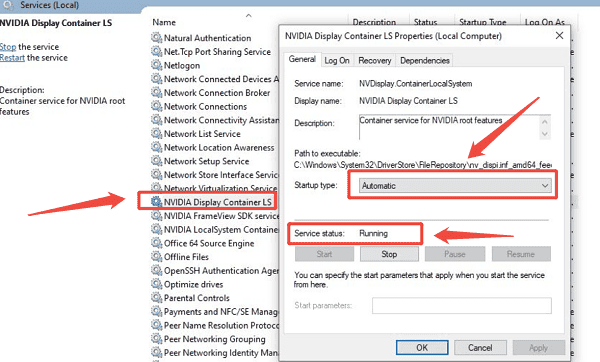
Task: Click the description box down arrow
Action: (x=545, y=134)
